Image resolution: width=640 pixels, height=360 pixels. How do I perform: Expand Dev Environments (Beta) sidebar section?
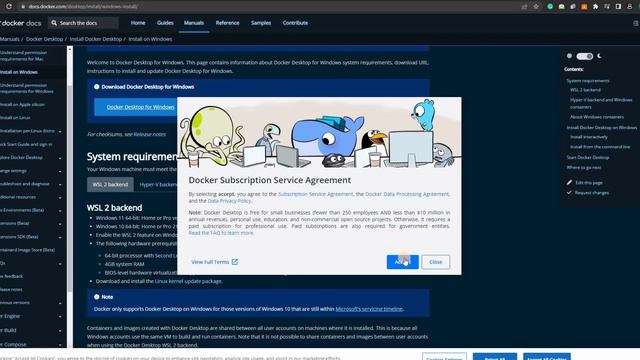click(x=60, y=211)
